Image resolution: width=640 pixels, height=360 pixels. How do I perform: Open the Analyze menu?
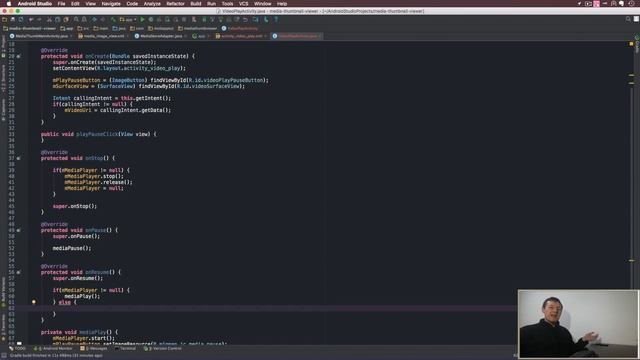point(152,4)
